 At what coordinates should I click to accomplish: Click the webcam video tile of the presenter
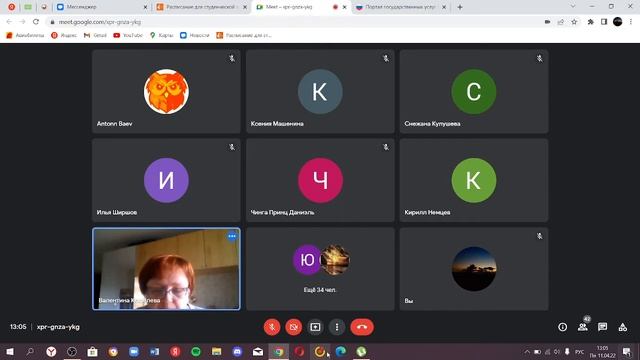click(x=166, y=269)
